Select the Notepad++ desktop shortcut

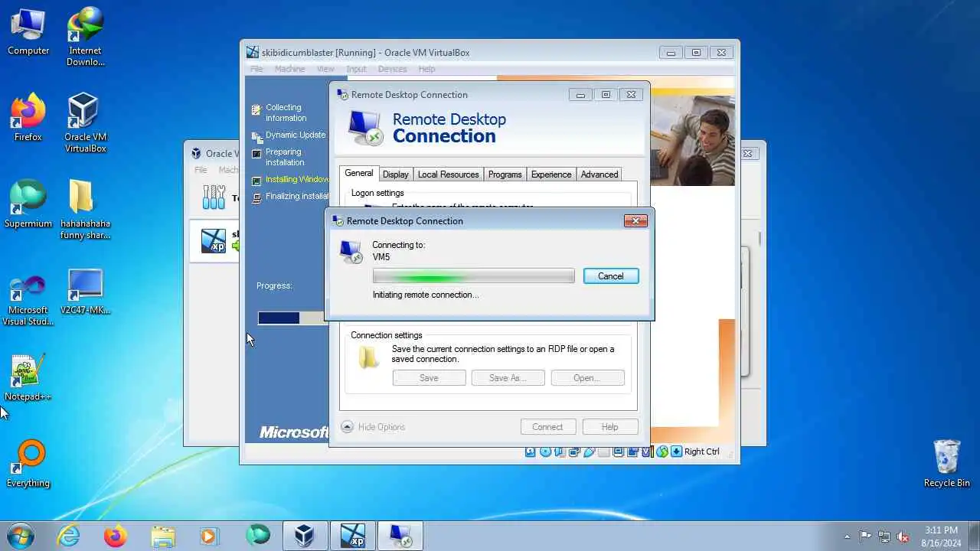pyautogui.click(x=28, y=377)
